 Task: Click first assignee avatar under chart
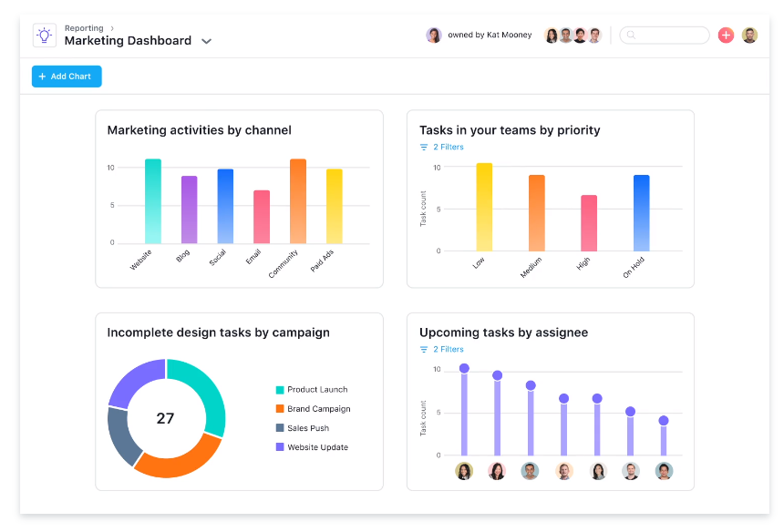[x=464, y=471]
